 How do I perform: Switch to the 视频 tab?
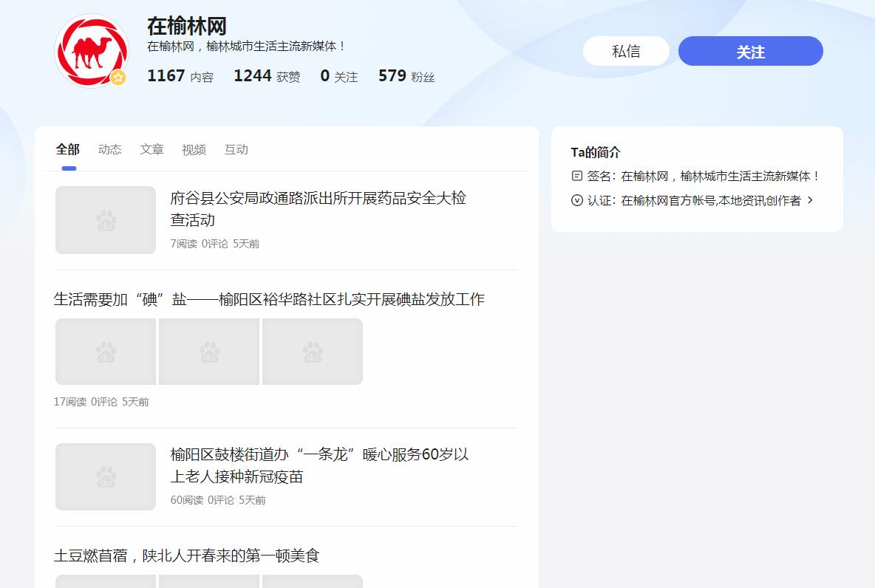[x=194, y=149]
